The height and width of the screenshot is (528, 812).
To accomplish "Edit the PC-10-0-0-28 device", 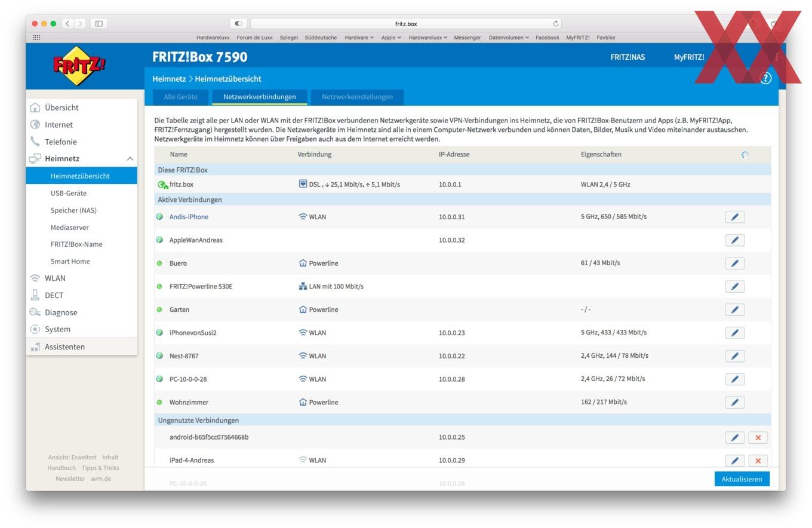I will point(735,379).
